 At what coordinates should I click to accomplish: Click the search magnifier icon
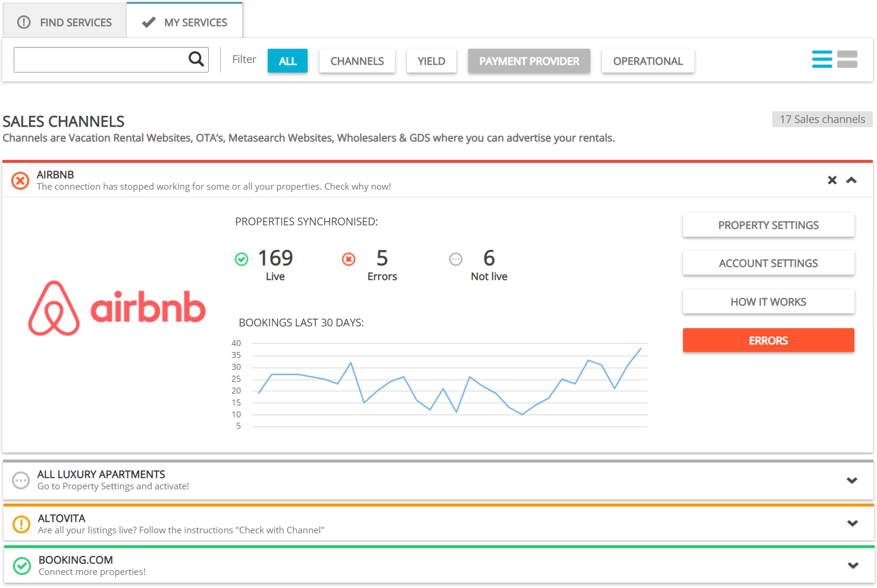196,59
